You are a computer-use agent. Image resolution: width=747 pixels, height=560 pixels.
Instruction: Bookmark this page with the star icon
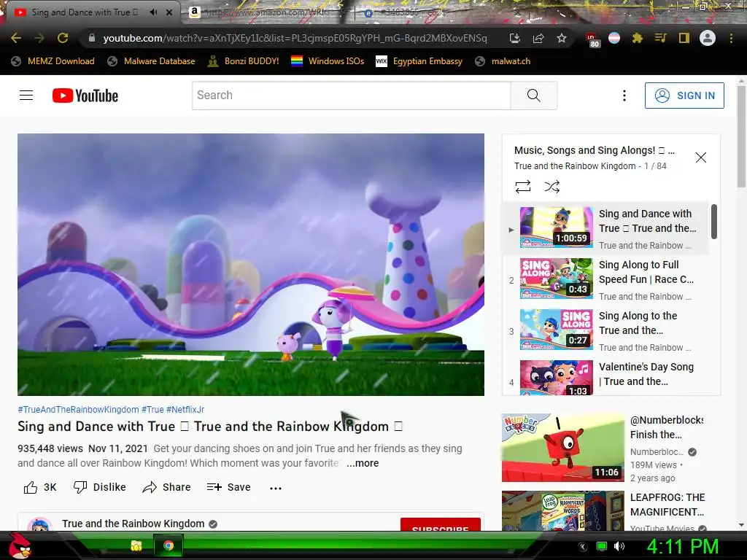tap(562, 38)
